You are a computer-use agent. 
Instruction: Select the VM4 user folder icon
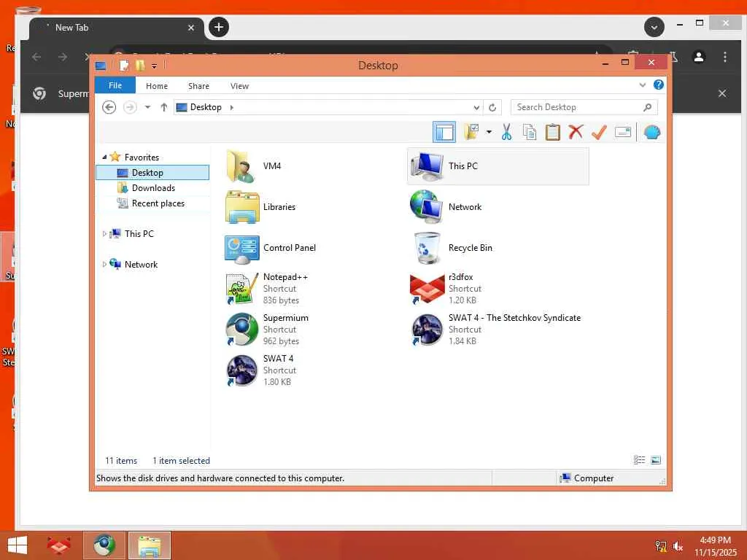click(x=241, y=166)
